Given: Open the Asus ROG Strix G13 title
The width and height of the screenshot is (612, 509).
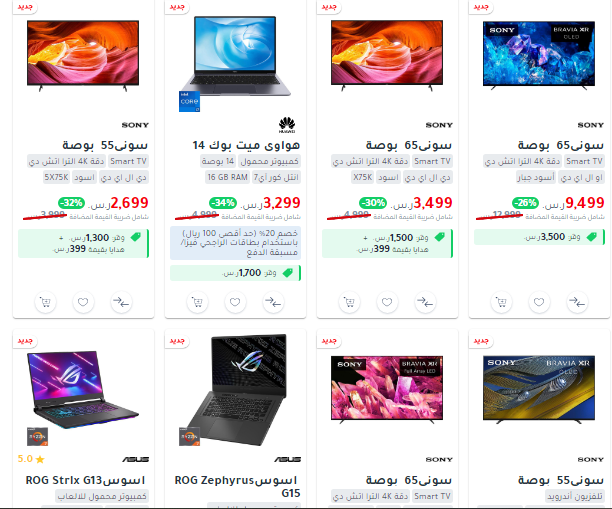Looking at the screenshot, I should (x=85, y=480).
